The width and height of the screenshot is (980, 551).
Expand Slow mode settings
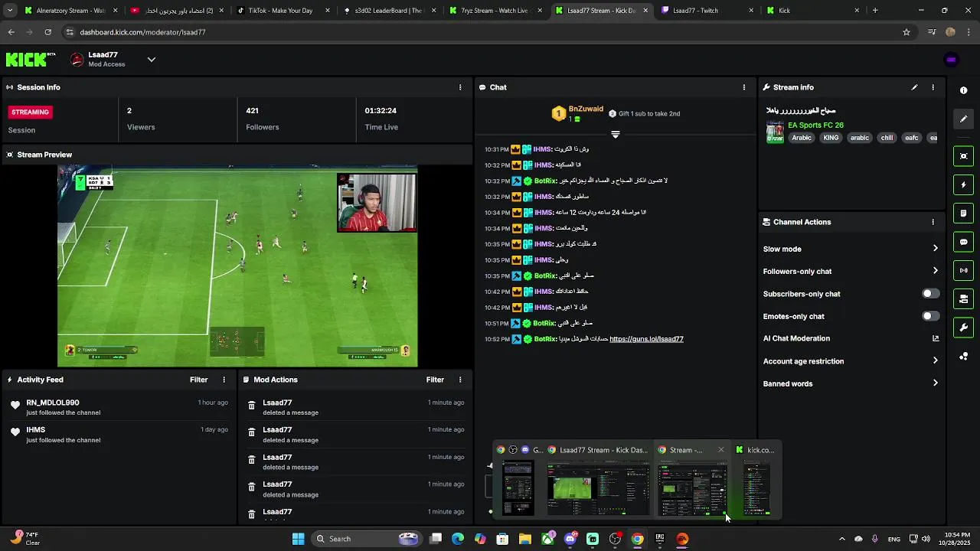pos(851,249)
